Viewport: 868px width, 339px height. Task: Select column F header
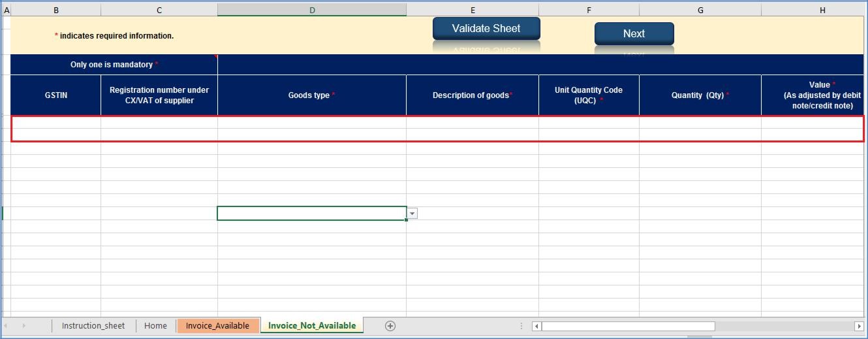(x=589, y=10)
